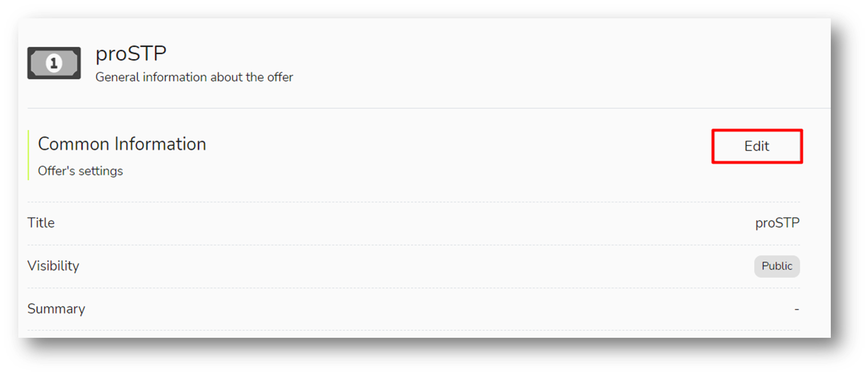Screen dimensions: 868x375
Task: Select the Public visibility badge
Action: [776, 266]
